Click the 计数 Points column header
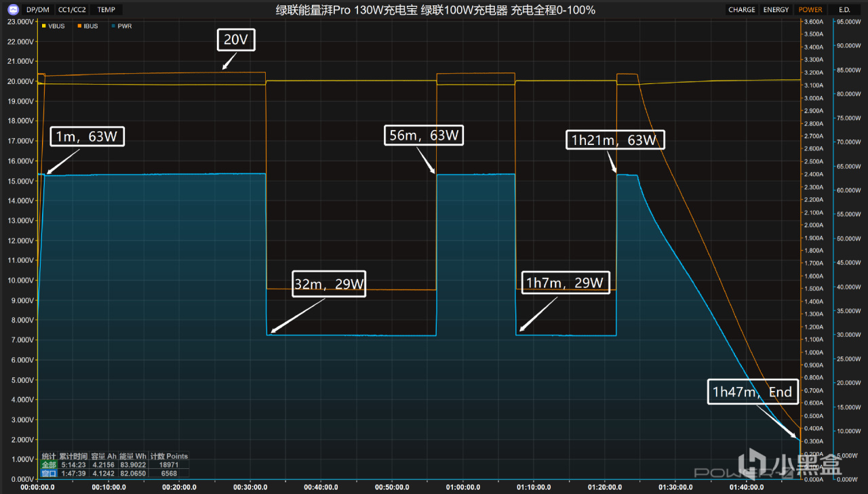 click(x=169, y=456)
